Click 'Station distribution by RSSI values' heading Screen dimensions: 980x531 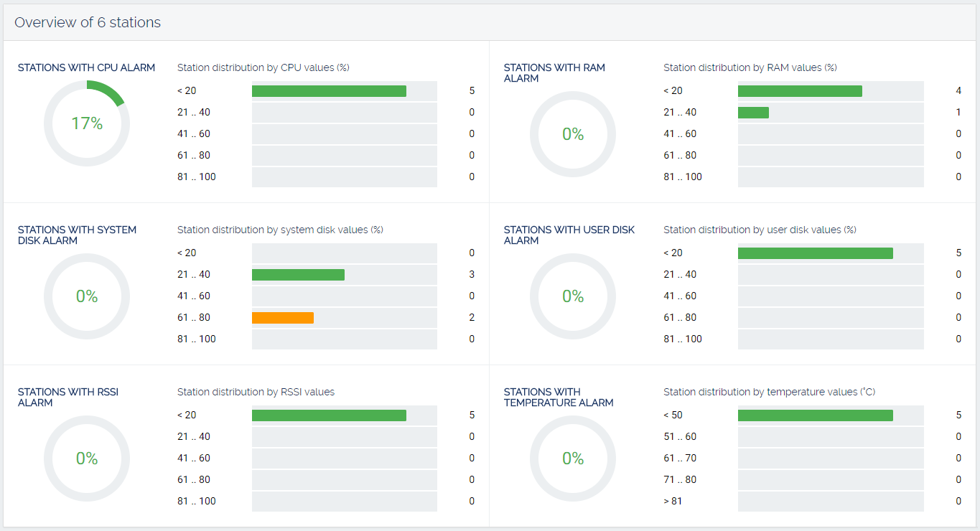[x=256, y=393]
